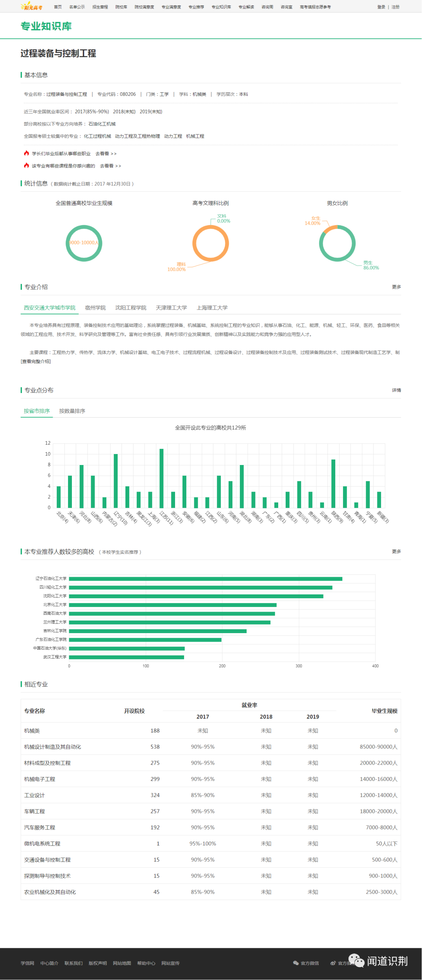The height and width of the screenshot is (980, 422).
Task: Open the 官方微信 icon in the footer
Action: pyautogui.click(x=296, y=963)
